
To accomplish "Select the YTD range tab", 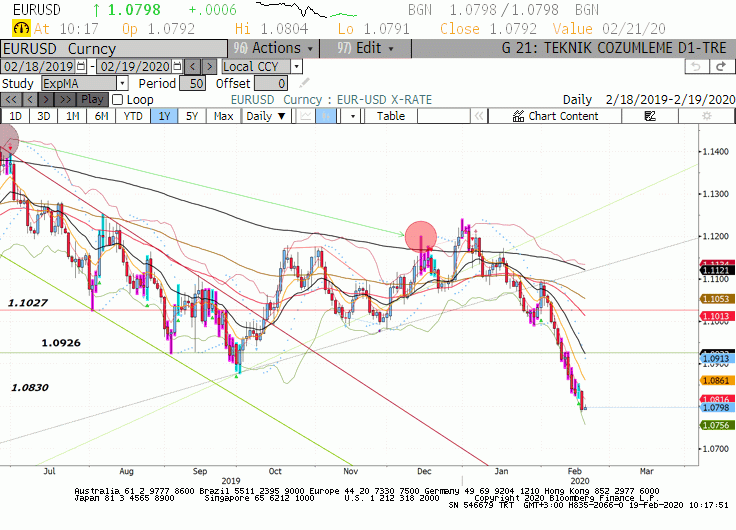I will (133, 116).
